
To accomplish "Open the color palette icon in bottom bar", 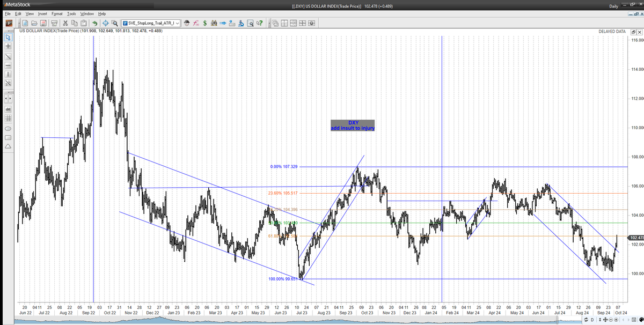I will (x=641, y=320).
